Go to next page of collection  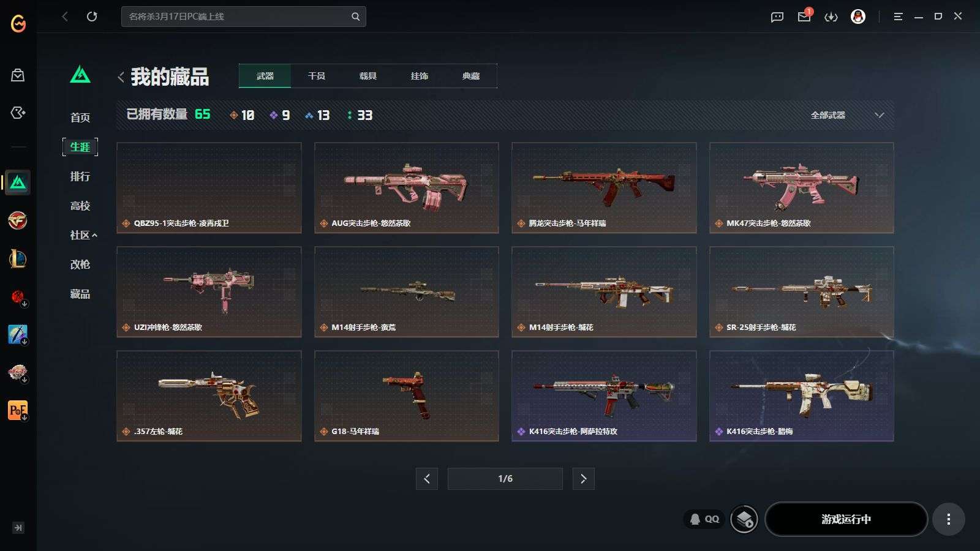point(583,479)
